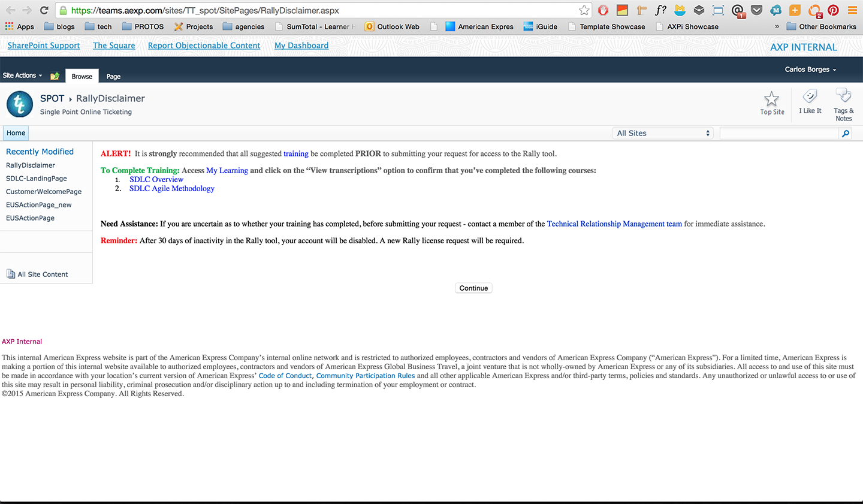863x504 pixels.
Task: Click the browser forward arrow
Action: click(27, 10)
